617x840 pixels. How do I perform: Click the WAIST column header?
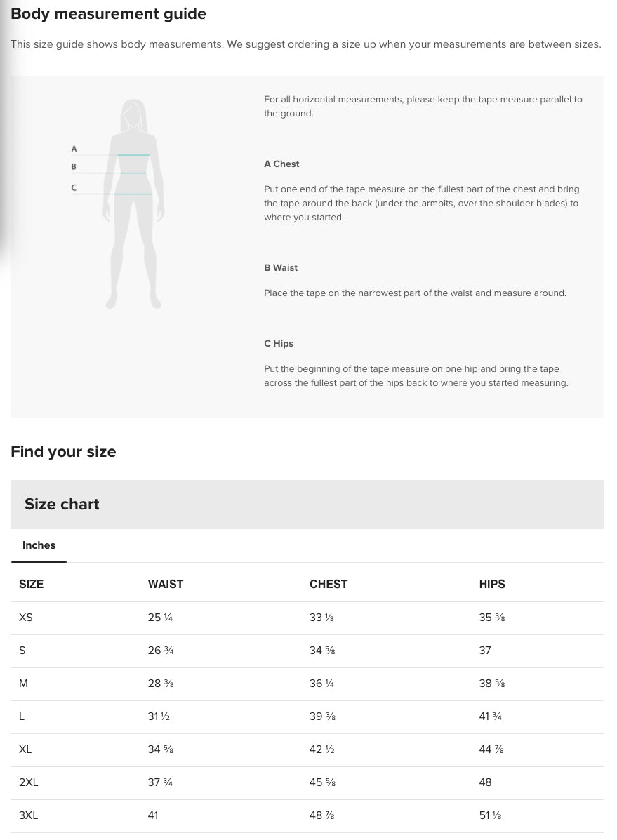[x=166, y=584]
